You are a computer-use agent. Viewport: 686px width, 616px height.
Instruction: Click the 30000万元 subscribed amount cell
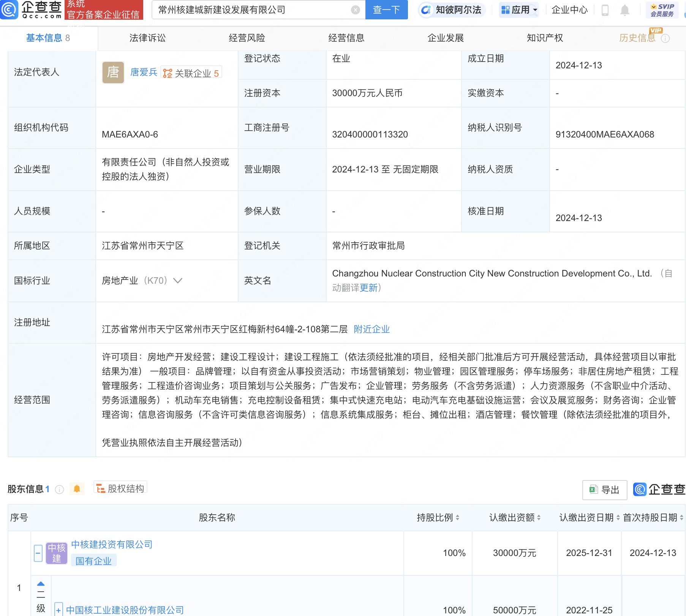click(515, 553)
